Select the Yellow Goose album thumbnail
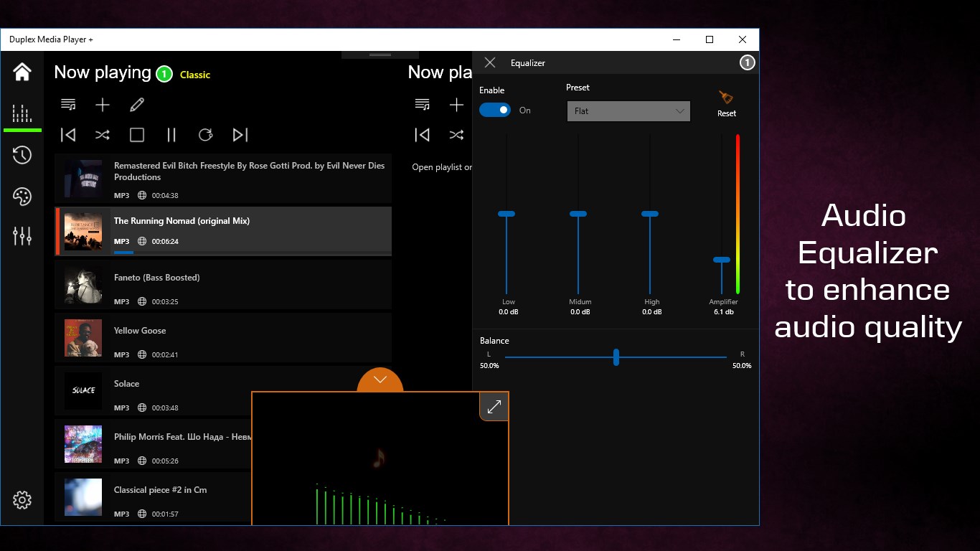Image resolution: width=980 pixels, height=551 pixels. [83, 338]
